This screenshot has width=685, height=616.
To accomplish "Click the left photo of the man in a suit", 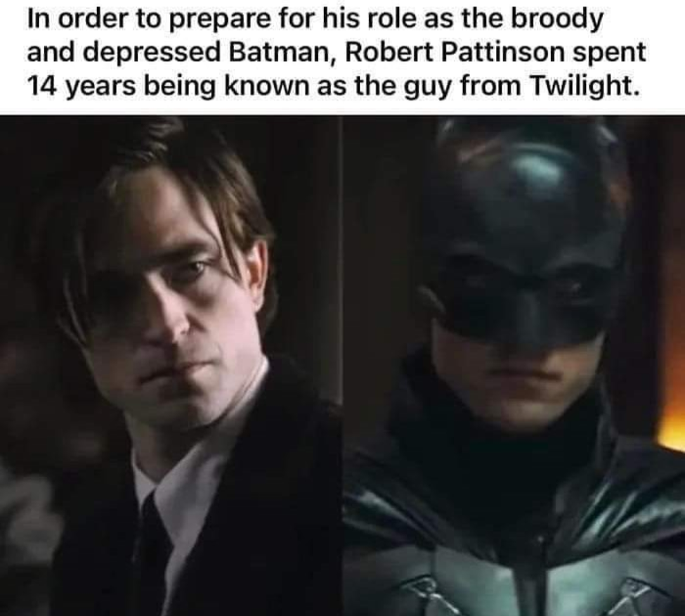I will (x=171, y=366).
